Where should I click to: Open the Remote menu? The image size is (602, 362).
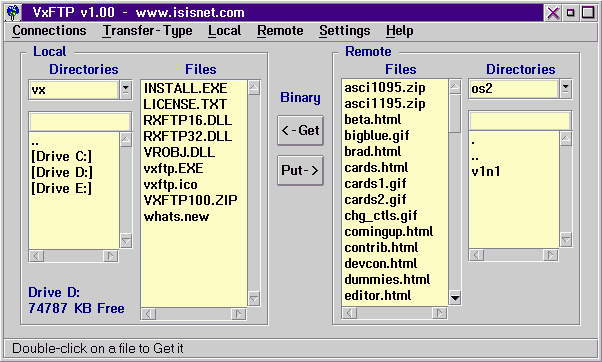click(x=280, y=31)
